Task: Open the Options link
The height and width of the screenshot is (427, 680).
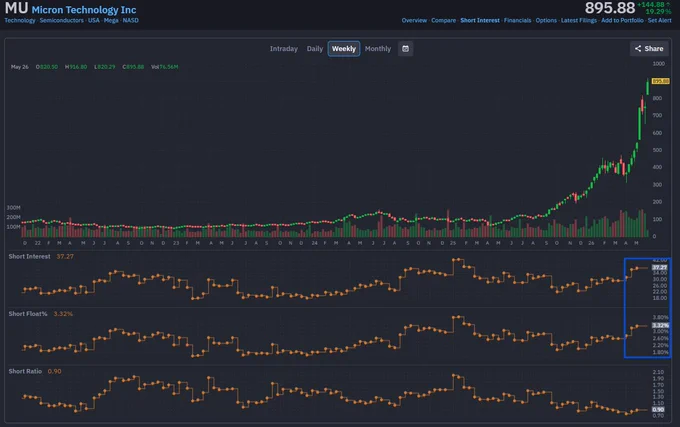Action: click(546, 20)
